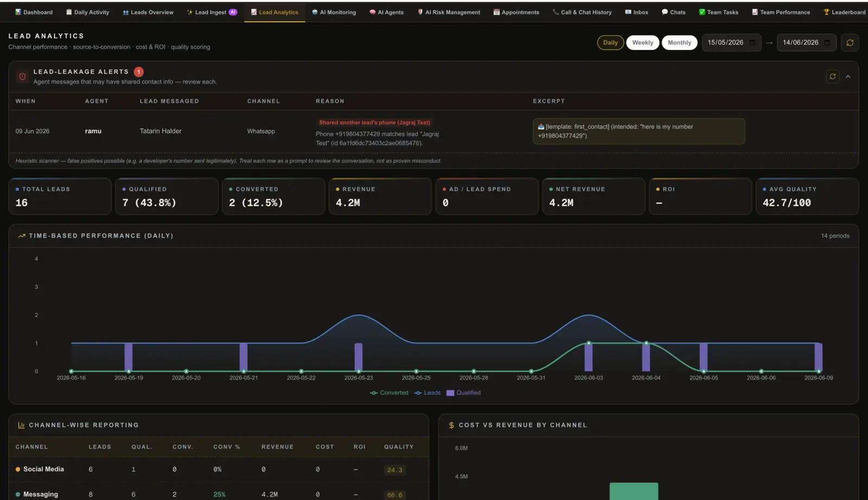Open the AI Monitoring tab
Image resolution: width=868 pixels, height=500 pixels.
click(x=334, y=12)
